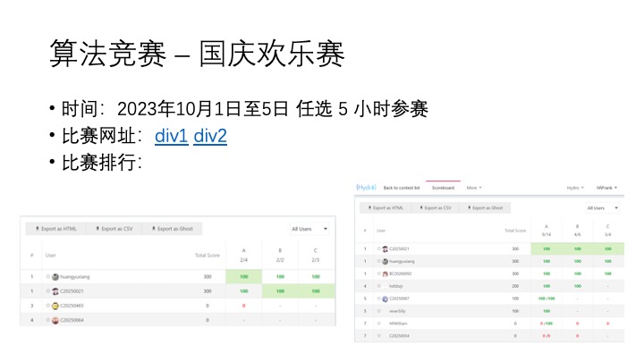Click the avatar of user C20250064
The image size is (644, 362).
coord(55,320)
